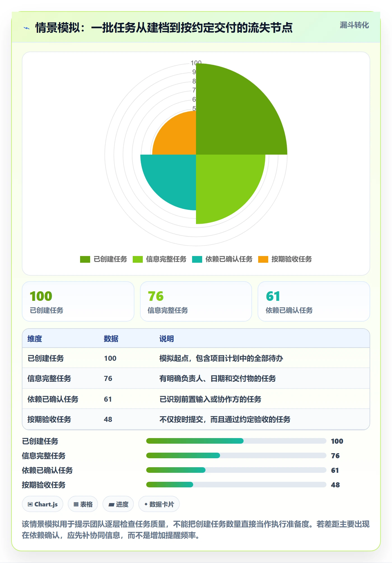The height and width of the screenshot is (563, 392).
Task: Click the 数据 table column header
Action: [111, 339]
